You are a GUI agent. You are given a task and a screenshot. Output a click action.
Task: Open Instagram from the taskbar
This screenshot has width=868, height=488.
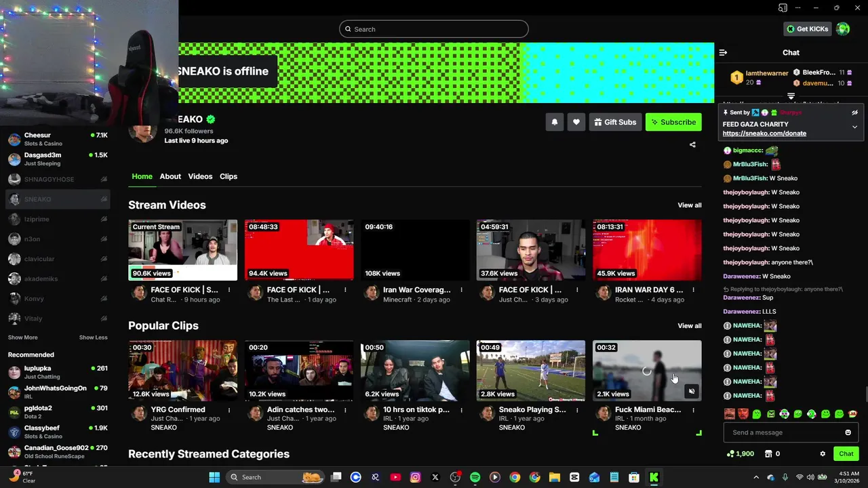tap(415, 477)
